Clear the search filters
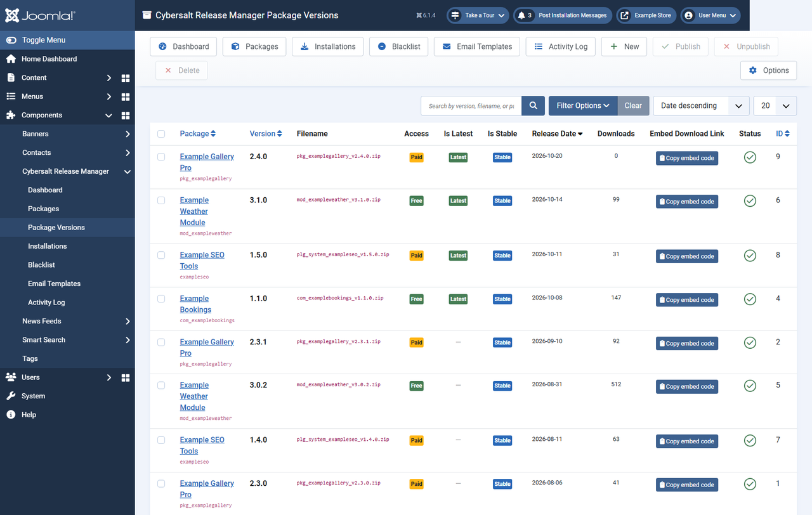Screen dimensions: 812x515 (633, 106)
